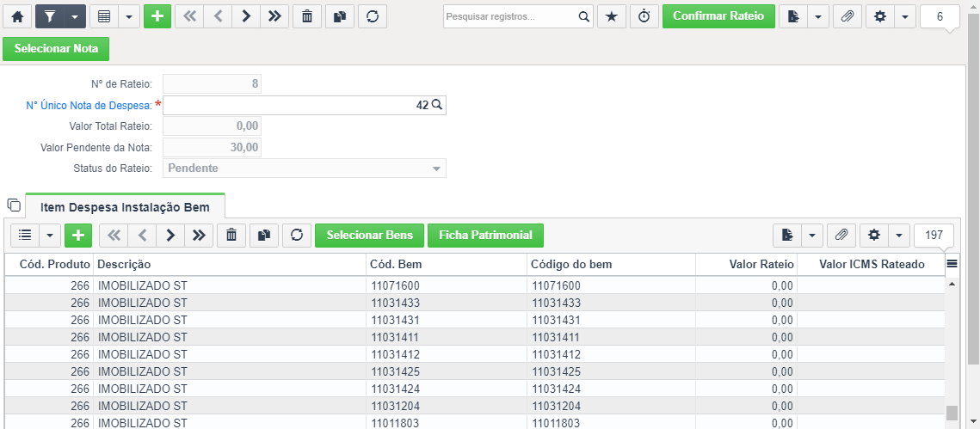Open the Status do Rateio dropdown
The image size is (980, 429).
tap(305, 169)
